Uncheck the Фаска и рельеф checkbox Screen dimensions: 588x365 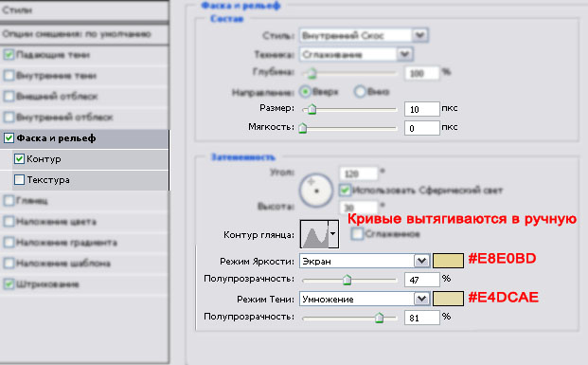tap(9, 138)
